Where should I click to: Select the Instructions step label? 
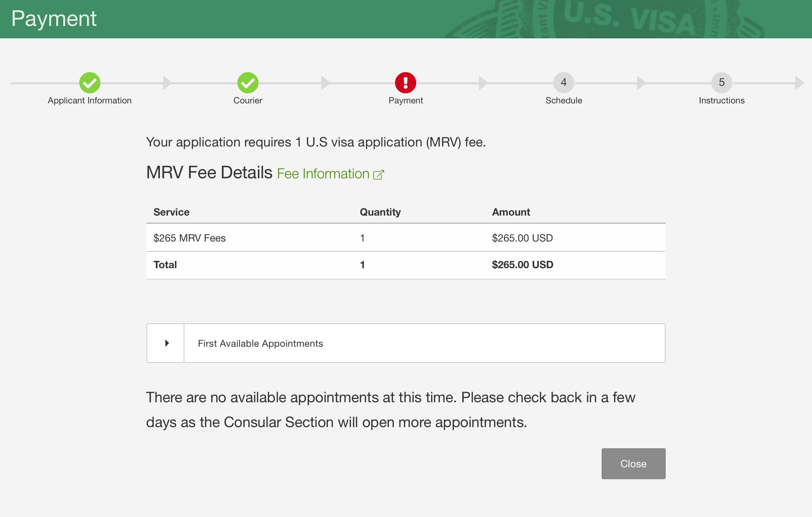[x=721, y=100]
